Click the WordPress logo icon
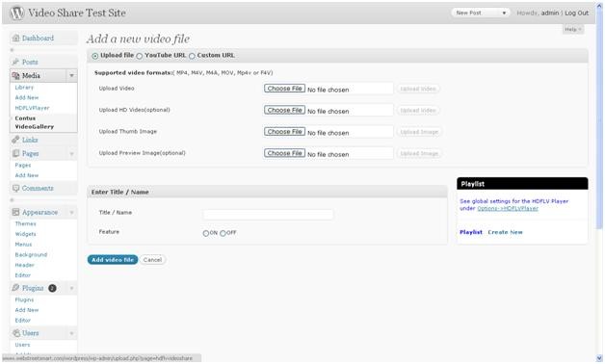605x364 pixels. pos(16,13)
